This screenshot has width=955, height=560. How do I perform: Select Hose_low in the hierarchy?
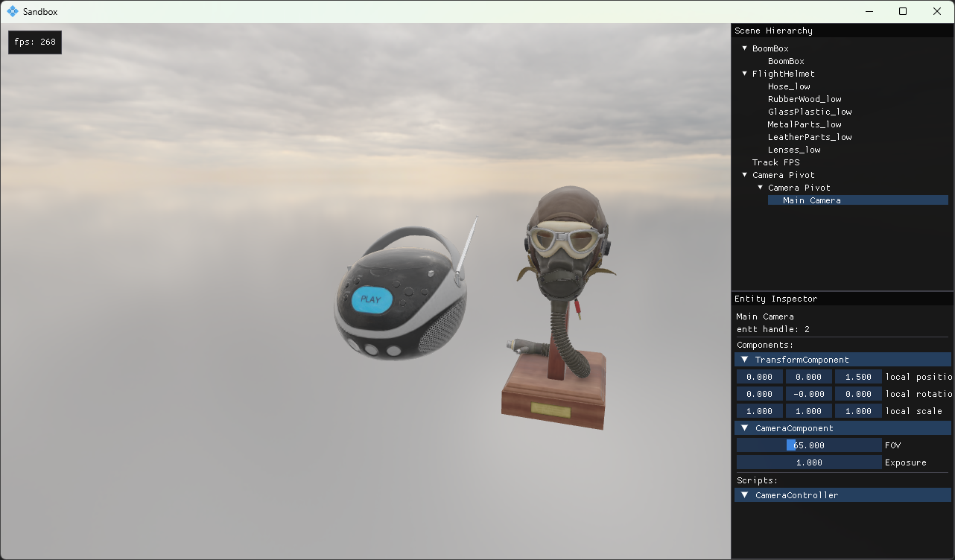pyautogui.click(x=789, y=86)
